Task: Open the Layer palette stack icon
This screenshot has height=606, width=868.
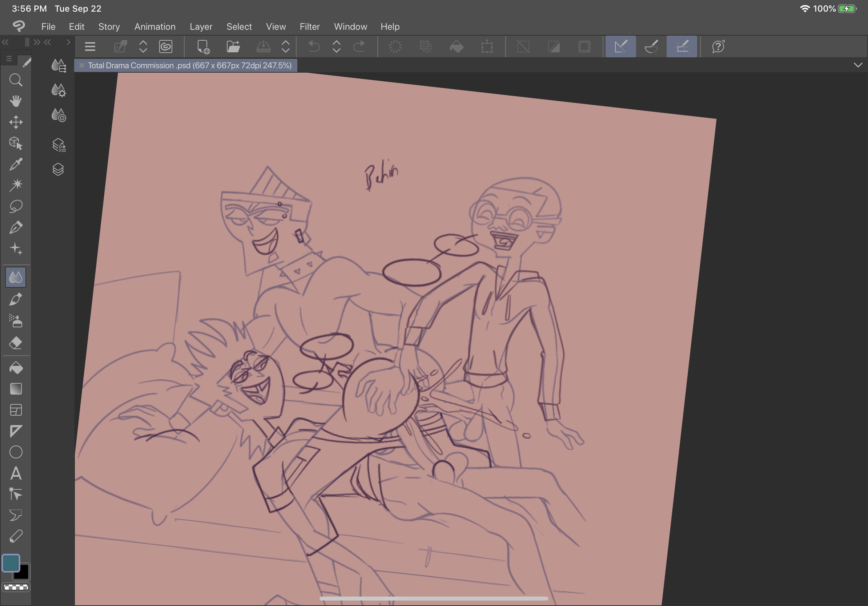Action: 58,169
